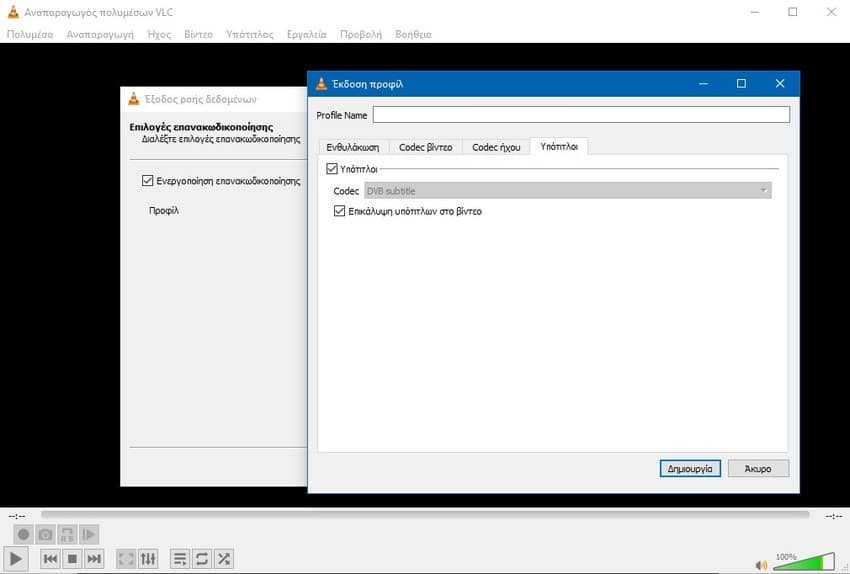Switch to the Codec βίντεο tab
This screenshot has height=574, width=850.
coord(426,147)
